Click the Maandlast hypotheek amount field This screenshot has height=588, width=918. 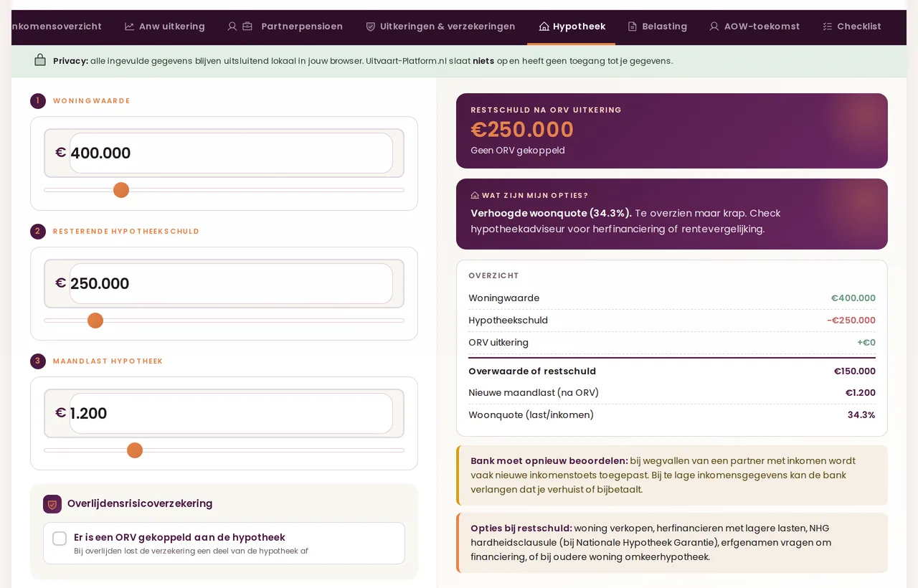pos(231,413)
